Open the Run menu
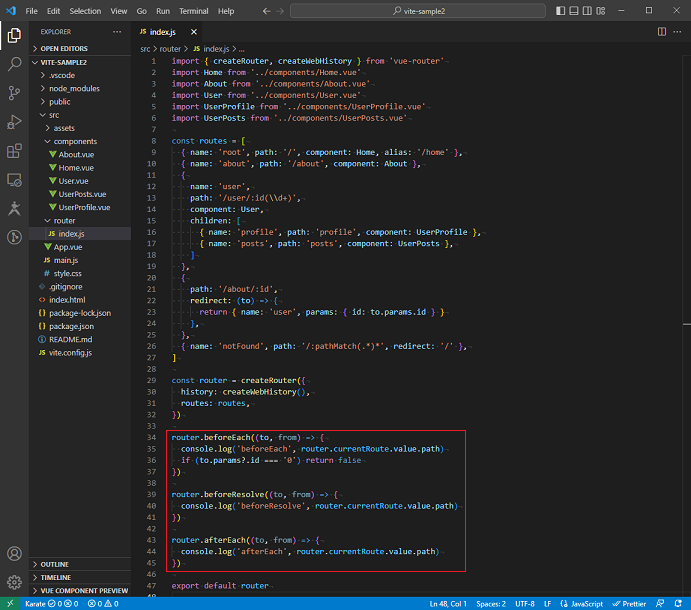The width and height of the screenshot is (691, 610). click(x=163, y=11)
